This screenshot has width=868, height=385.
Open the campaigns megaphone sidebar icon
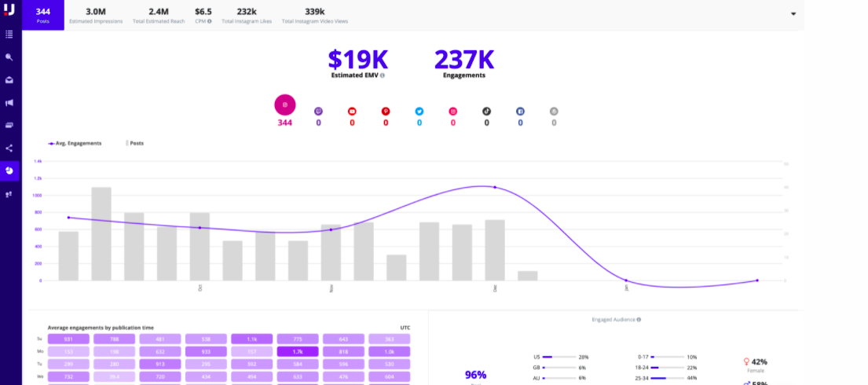pyautogui.click(x=9, y=102)
